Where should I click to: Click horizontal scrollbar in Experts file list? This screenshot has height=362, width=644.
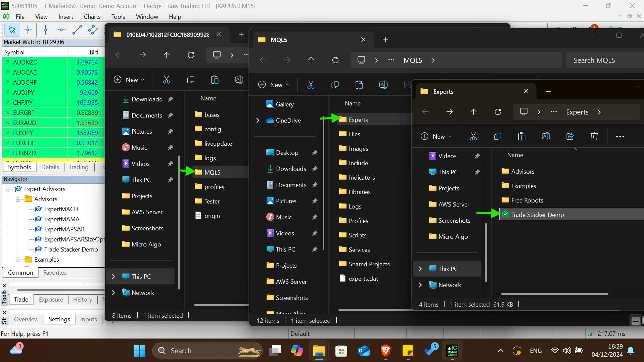pyautogui.click(x=554, y=294)
